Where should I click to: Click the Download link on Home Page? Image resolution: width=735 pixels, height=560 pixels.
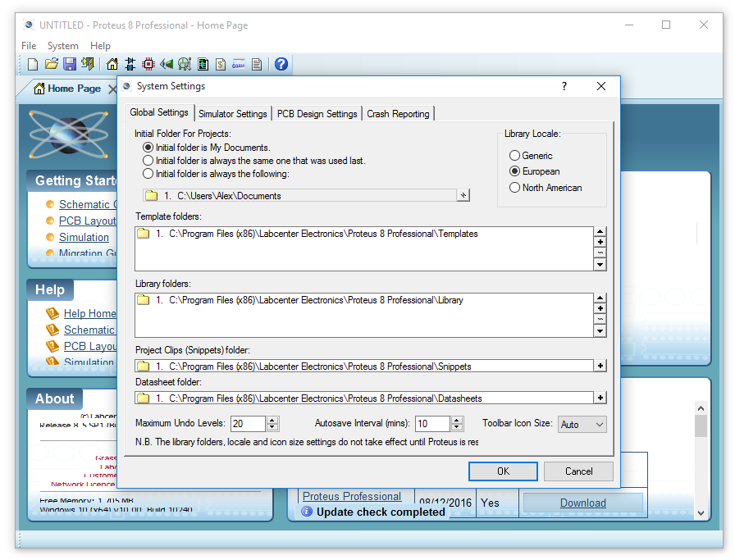[582, 503]
